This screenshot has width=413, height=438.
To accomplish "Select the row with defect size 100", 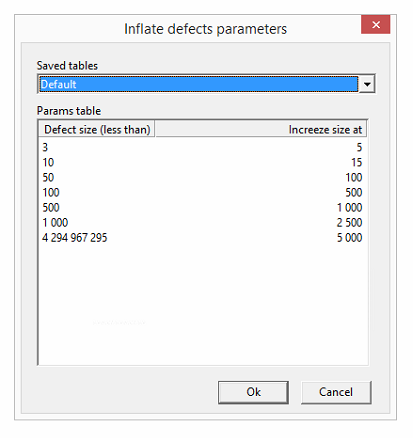I will click(x=203, y=192).
